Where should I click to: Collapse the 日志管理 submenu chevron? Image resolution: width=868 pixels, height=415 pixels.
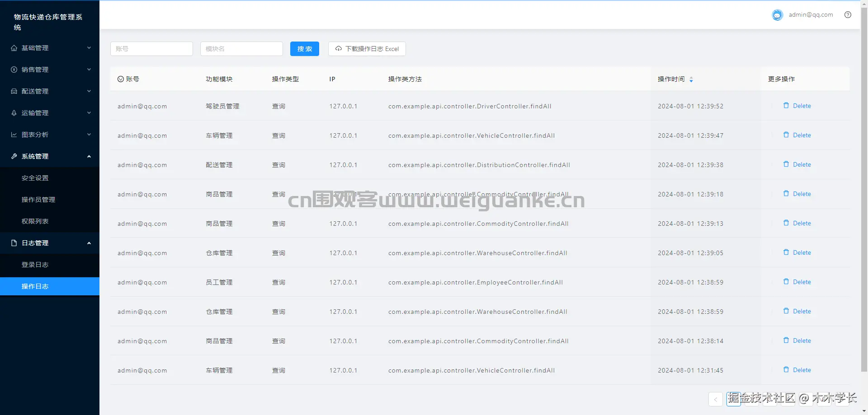tap(89, 243)
